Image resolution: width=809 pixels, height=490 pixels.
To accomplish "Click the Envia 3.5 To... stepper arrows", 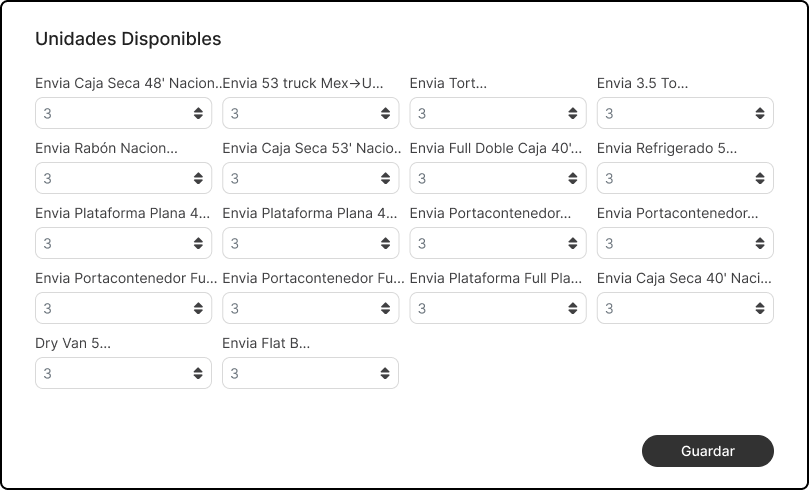I will pyautogui.click(x=760, y=114).
